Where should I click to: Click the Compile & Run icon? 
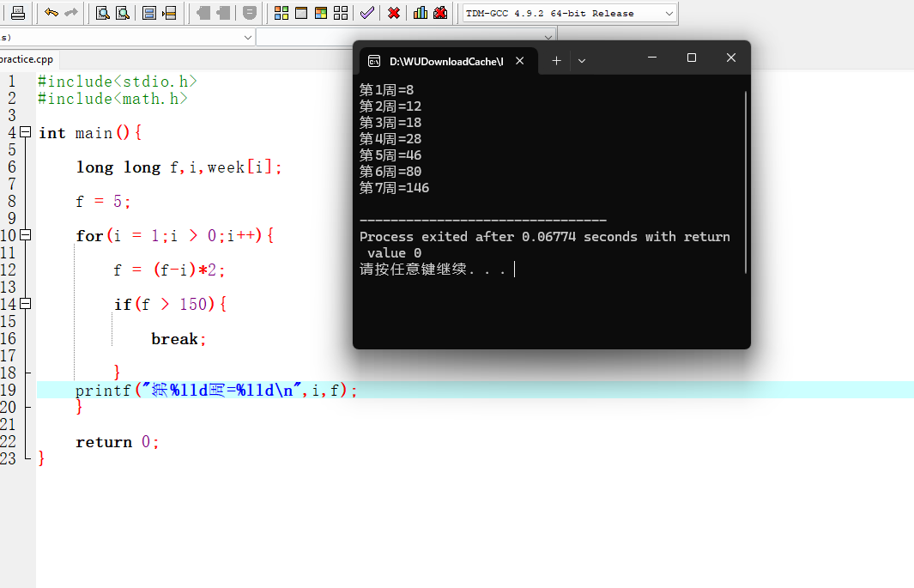(321, 13)
